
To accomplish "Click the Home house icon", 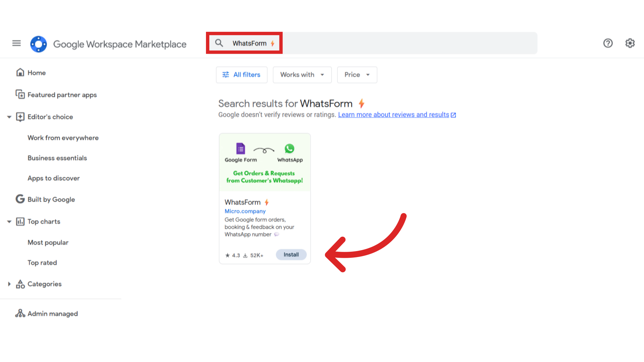I will pyautogui.click(x=20, y=72).
